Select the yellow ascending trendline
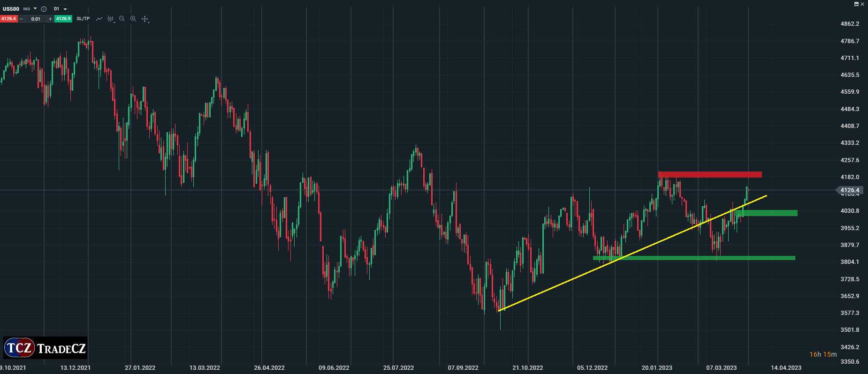The image size is (868, 374). click(x=633, y=253)
